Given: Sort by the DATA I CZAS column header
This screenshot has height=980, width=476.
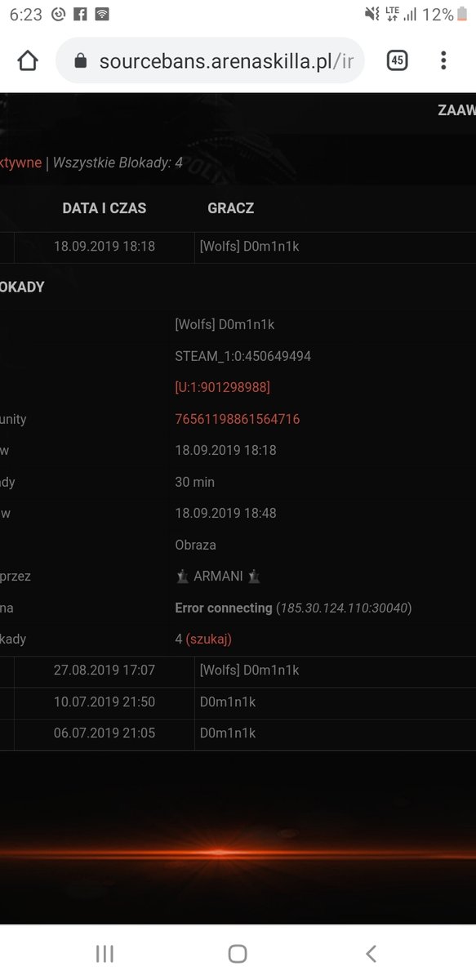Looking at the screenshot, I should (x=105, y=208).
